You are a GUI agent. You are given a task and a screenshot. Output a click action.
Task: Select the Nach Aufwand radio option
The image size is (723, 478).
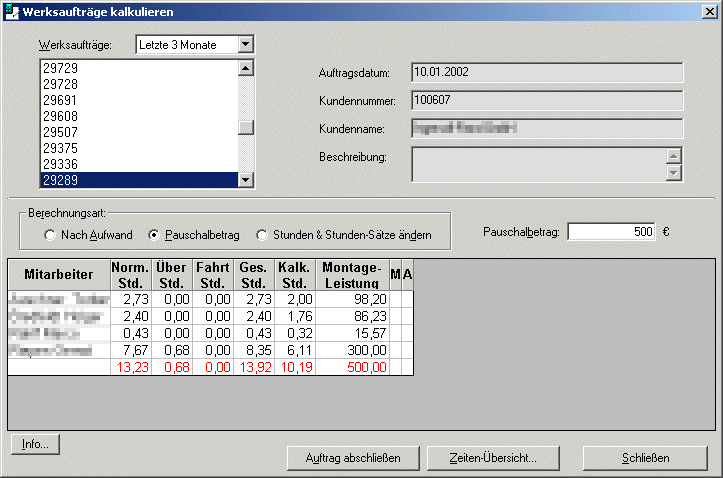point(50,235)
